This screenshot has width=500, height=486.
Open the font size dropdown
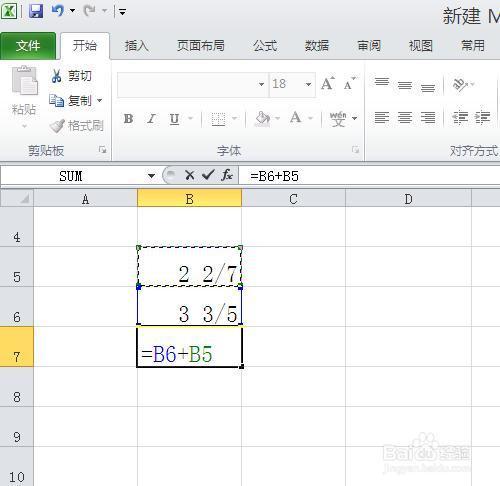pyautogui.click(x=308, y=84)
